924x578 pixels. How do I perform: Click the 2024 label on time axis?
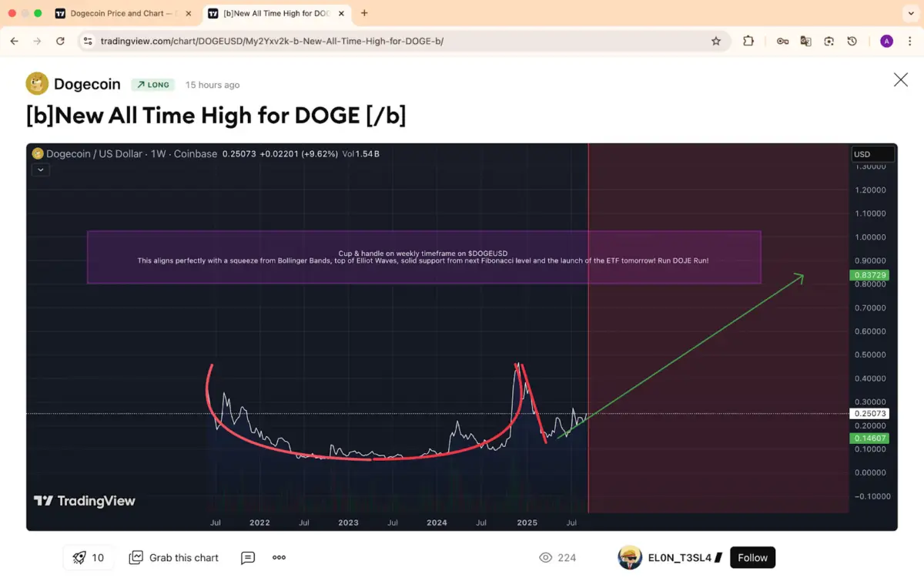pos(437,523)
